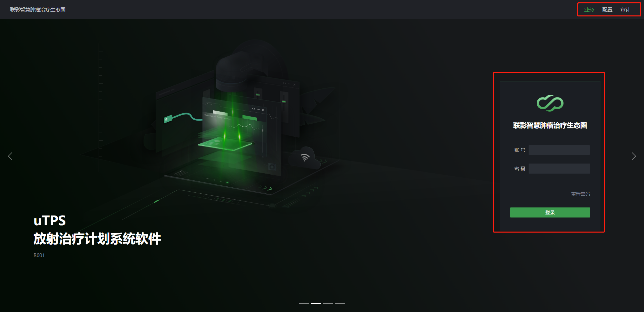Screen dimensions: 644x312
Task: Select the active second carousel indicator
Action: [316, 303]
